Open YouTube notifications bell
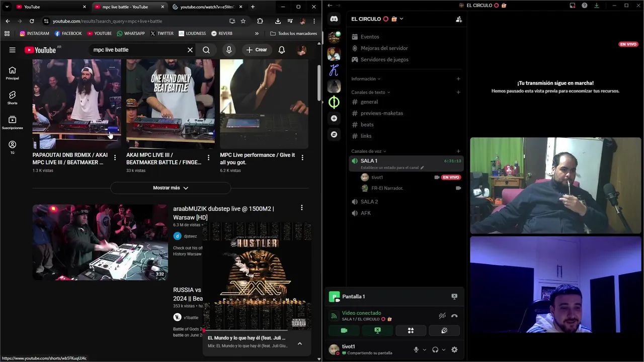 (282, 50)
